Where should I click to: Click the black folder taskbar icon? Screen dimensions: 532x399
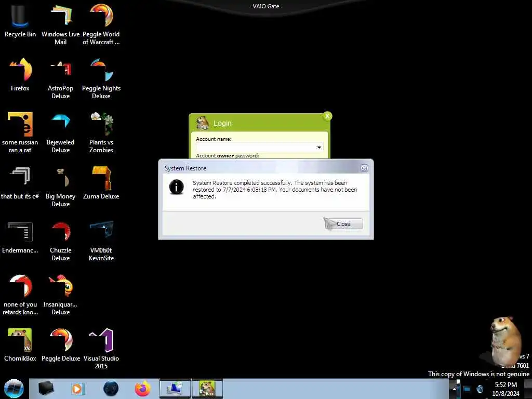click(x=46, y=389)
